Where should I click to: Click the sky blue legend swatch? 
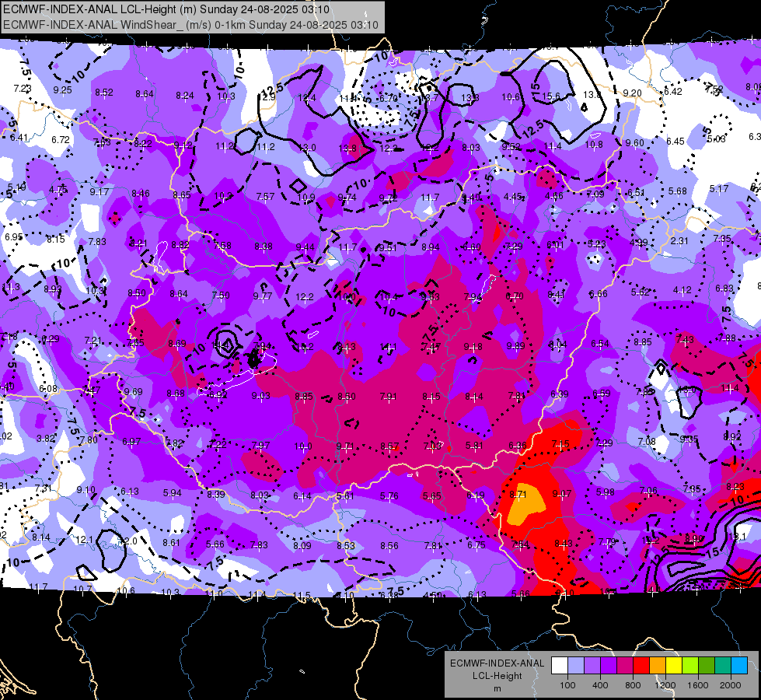tap(739, 666)
